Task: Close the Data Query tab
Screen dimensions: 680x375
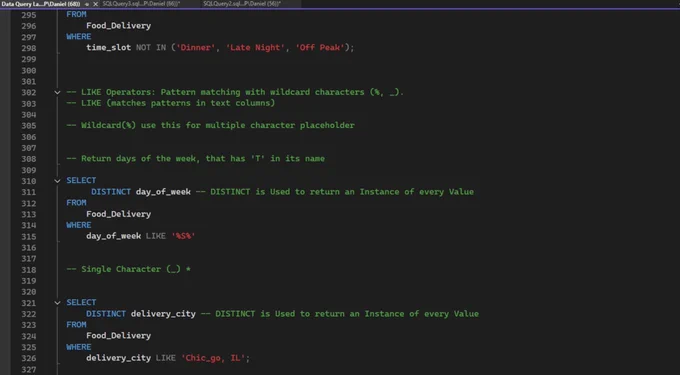Action: [95, 4]
